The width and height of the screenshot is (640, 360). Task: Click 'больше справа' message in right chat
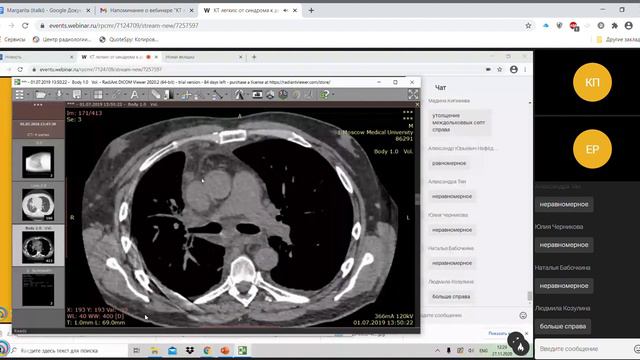563,326
